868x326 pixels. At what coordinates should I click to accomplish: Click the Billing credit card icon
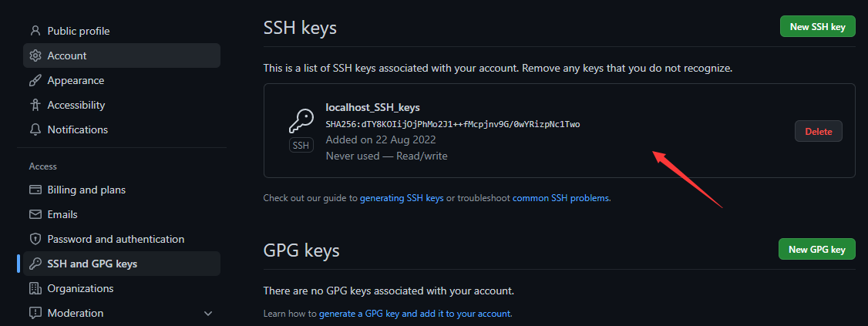(35, 190)
